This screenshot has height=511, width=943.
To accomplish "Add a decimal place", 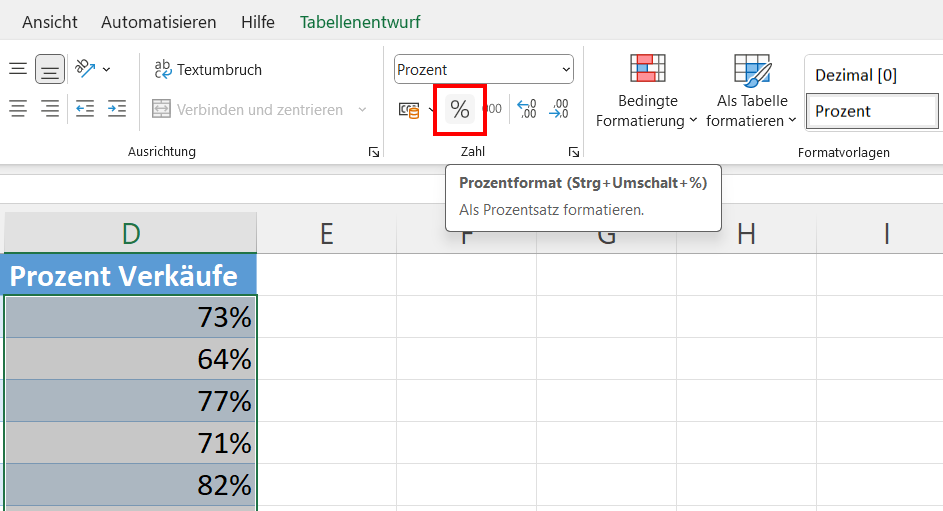I will click(526, 109).
